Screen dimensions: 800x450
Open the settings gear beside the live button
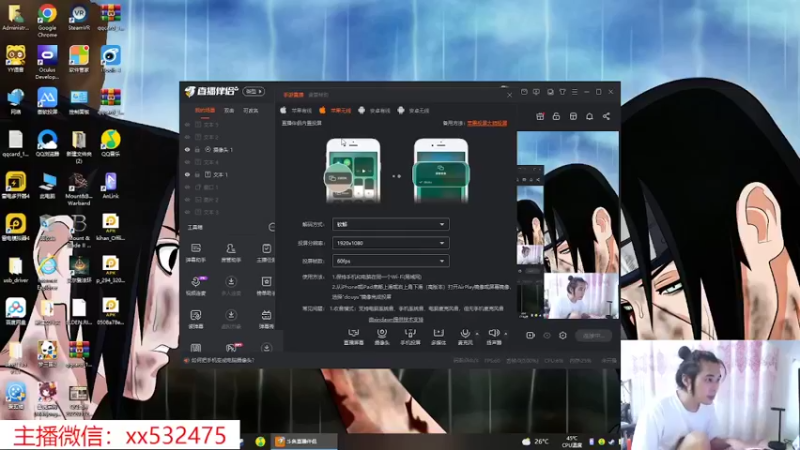[x=563, y=335]
